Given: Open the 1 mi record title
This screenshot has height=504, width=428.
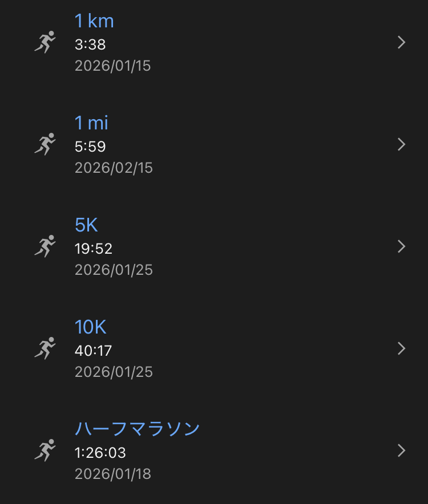Looking at the screenshot, I should pyautogui.click(x=91, y=123).
